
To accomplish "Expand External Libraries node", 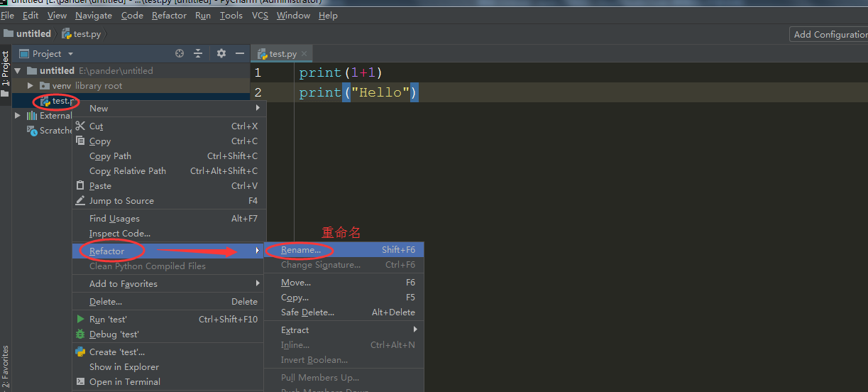I will pos(18,115).
